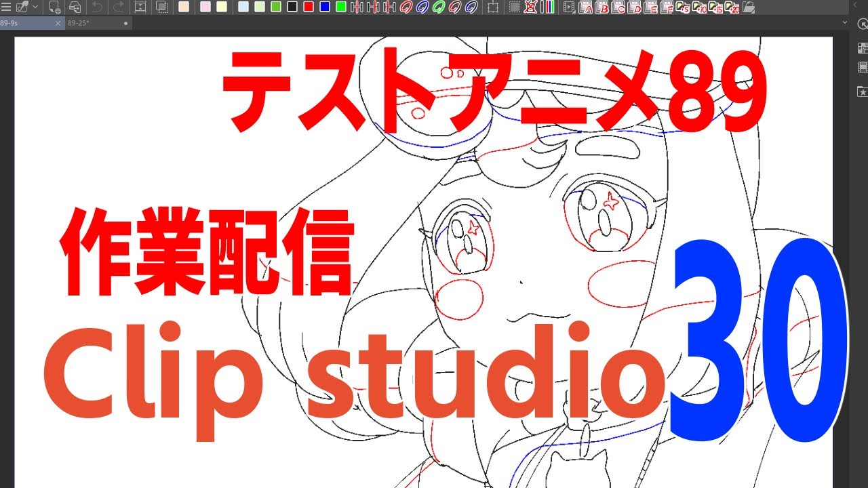
Task: Pick the blue color swatch
Action: click(325, 7)
